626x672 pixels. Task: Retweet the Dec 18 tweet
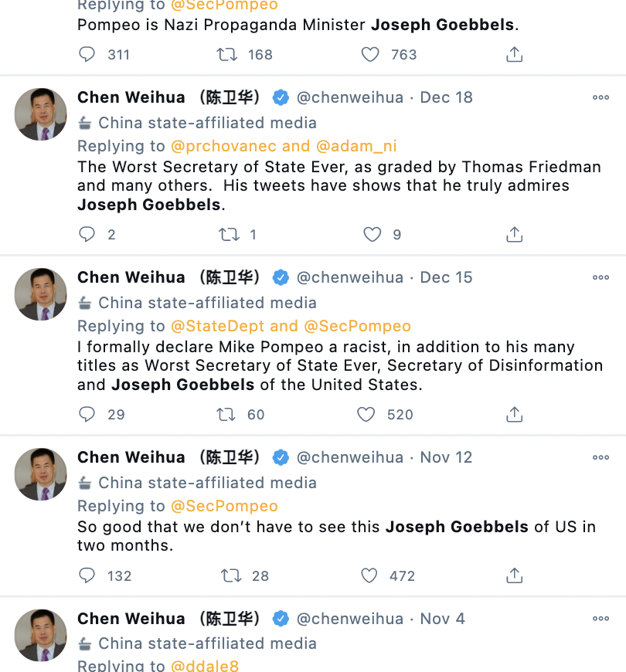pyautogui.click(x=230, y=235)
